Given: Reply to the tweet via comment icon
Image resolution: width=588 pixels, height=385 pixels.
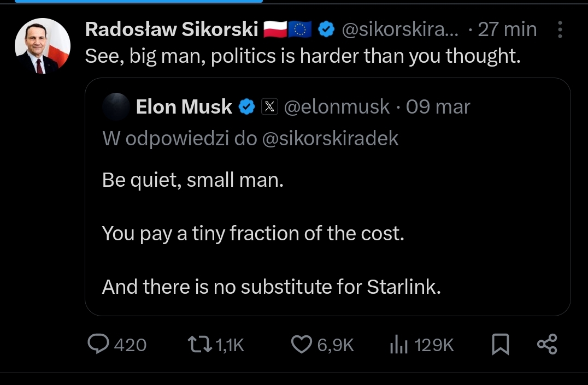Looking at the screenshot, I should click(99, 344).
